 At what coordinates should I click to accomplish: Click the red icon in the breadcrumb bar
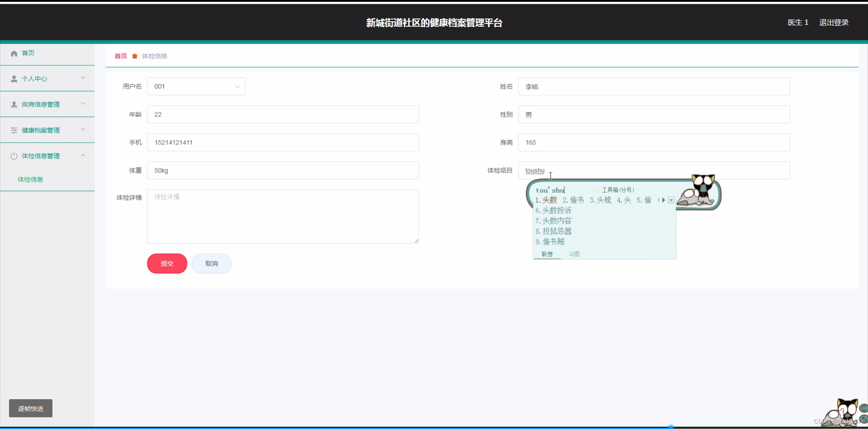pyautogui.click(x=134, y=56)
